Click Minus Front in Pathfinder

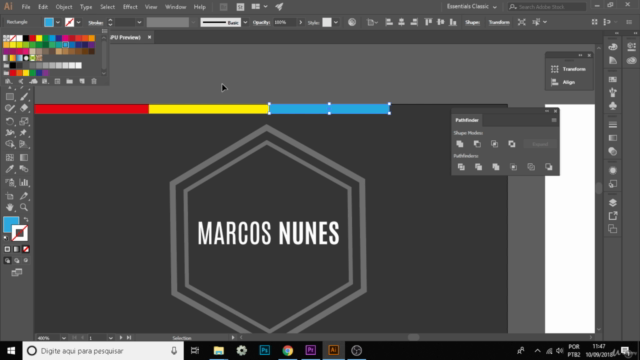pos(477,144)
